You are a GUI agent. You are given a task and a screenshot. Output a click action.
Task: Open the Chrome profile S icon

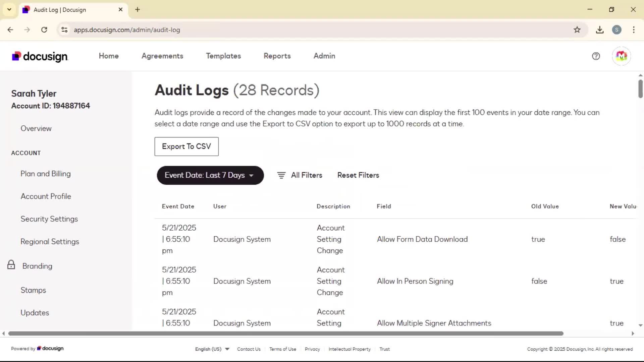pyautogui.click(x=616, y=30)
